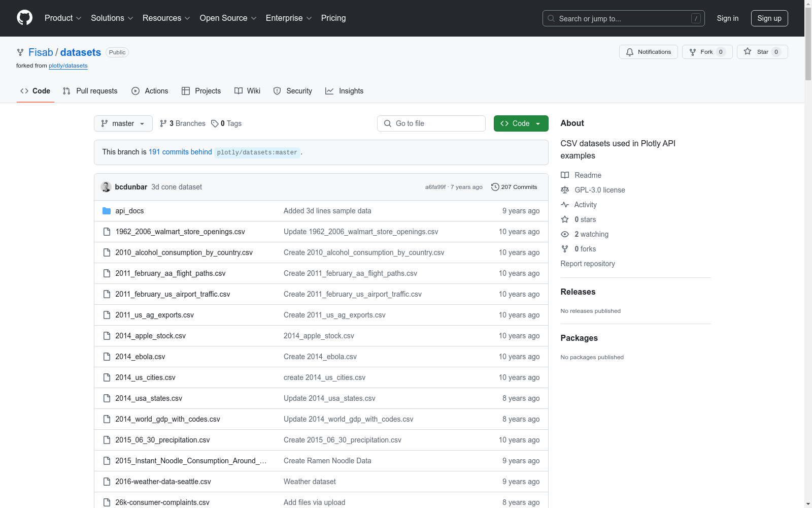Click the GitHub logo icon
The height and width of the screenshot is (508, 812).
coord(24,18)
